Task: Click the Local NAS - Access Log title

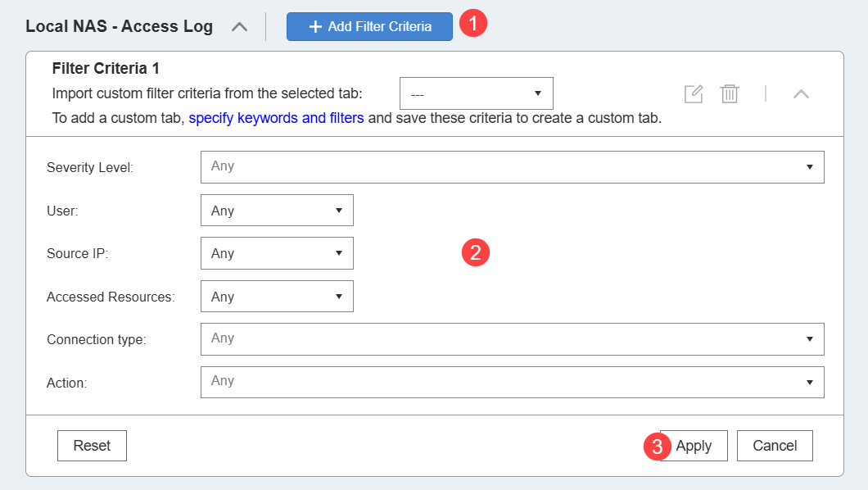Action: (120, 27)
